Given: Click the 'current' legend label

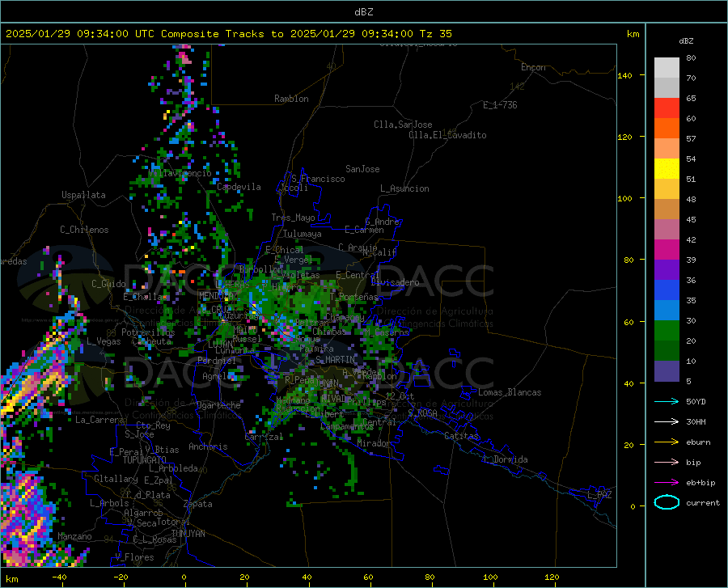Looking at the screenshot, I should (702, 502).
